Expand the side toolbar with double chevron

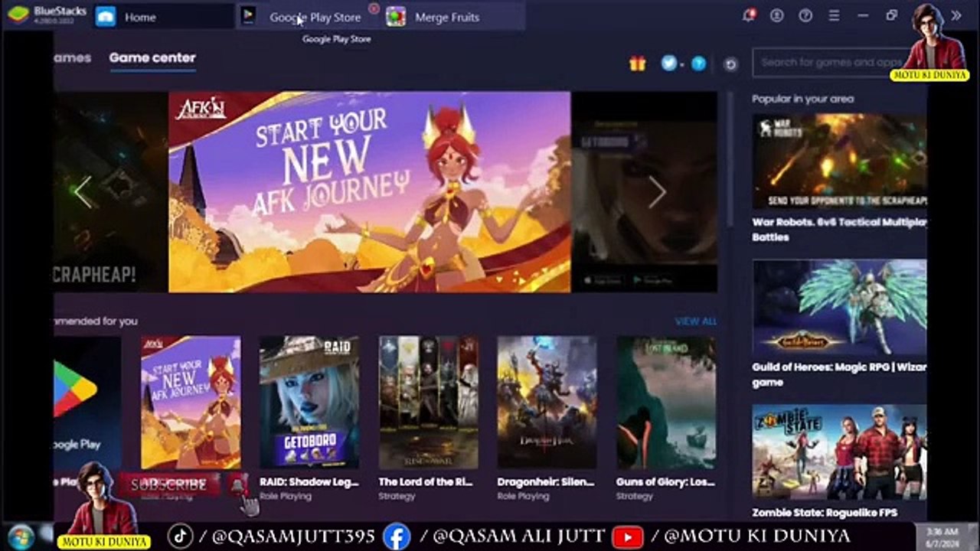pyautogui.click(x=956, y=15)
